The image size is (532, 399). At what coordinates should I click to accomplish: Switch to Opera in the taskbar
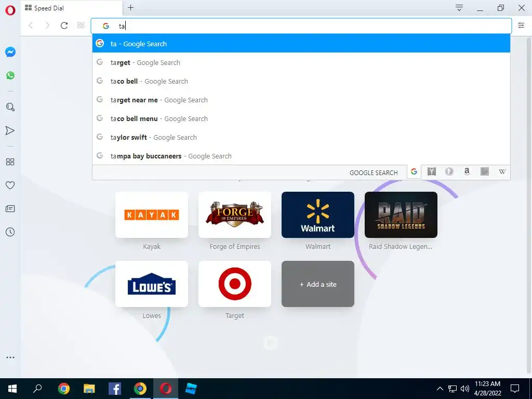tap(166, 389)
